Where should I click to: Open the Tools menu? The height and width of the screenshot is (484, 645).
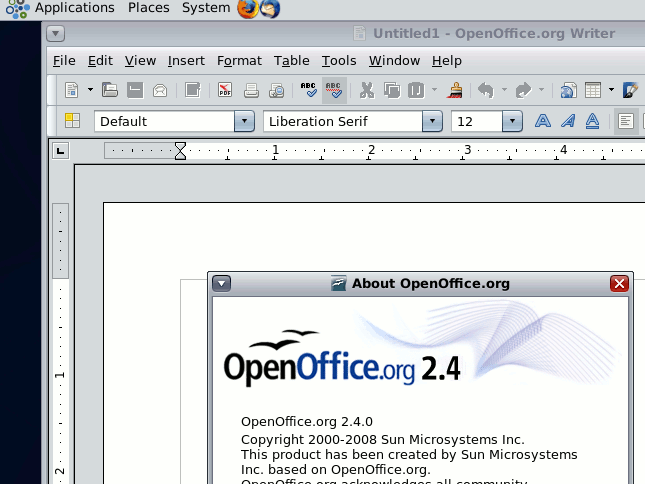pos(339,61)
